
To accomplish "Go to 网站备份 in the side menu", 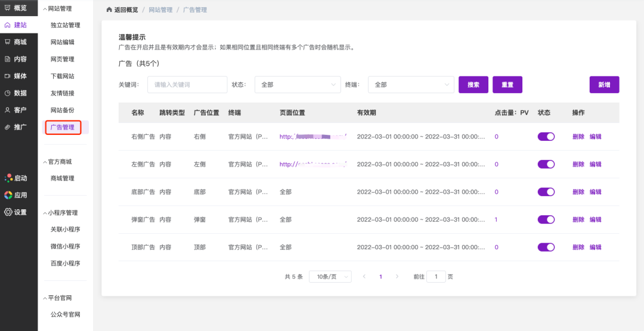I will [63, 110].
